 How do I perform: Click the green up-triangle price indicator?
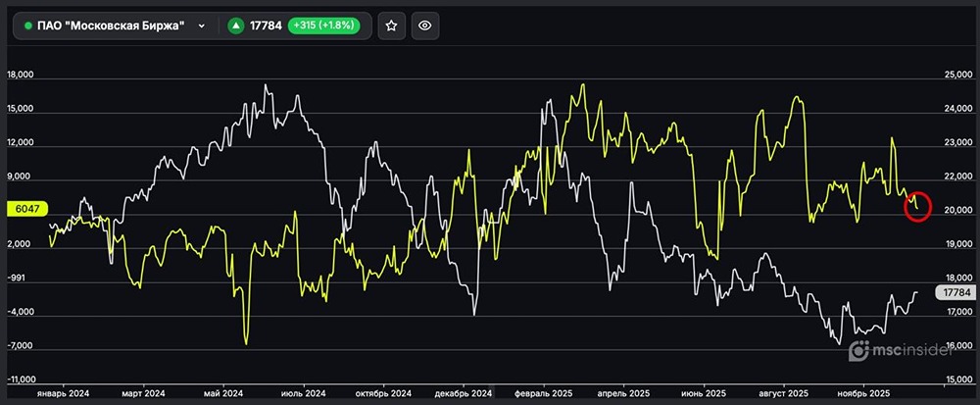coord(235,26)
